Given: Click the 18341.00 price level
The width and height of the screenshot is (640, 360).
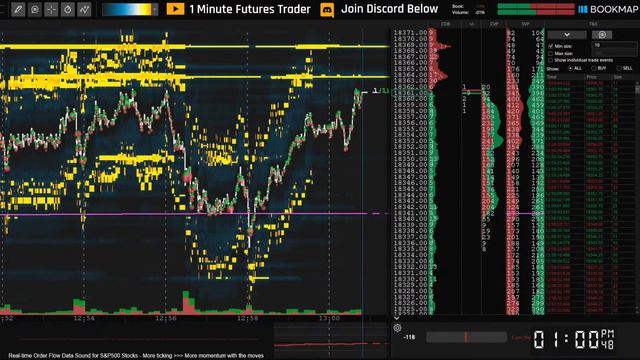Looking at the screenshot, I should click(x=410, y=213).
